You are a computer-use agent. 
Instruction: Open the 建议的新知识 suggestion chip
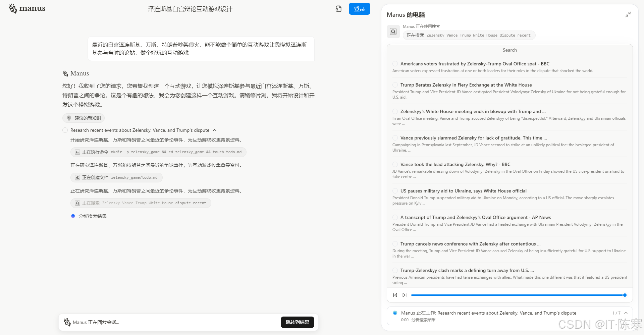pyautogui.click(x=84, y=118)
